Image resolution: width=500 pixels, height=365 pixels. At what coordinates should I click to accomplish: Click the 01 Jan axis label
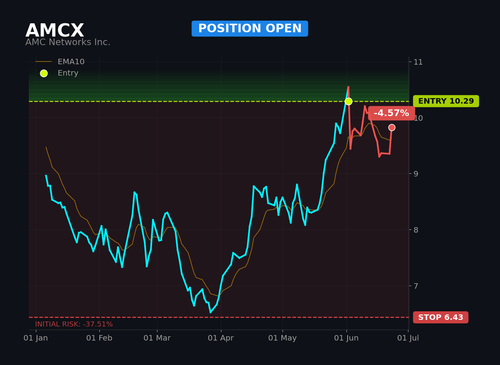[x=36, y=338]
